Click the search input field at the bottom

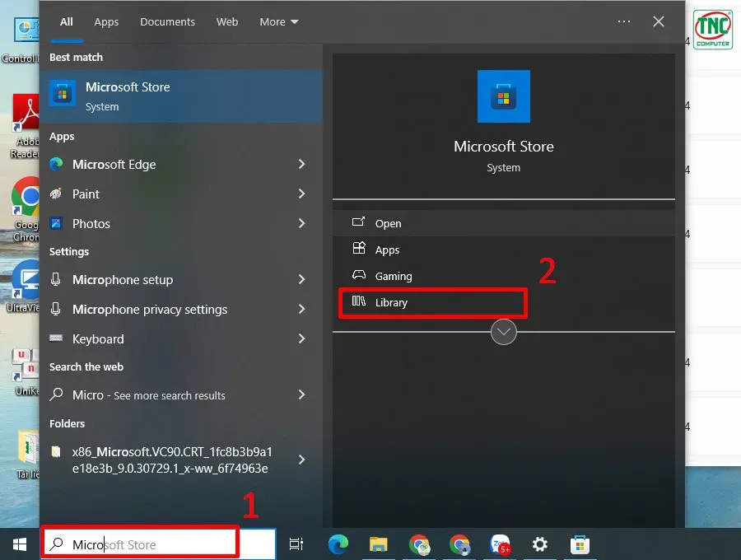[x=140, y=543]
